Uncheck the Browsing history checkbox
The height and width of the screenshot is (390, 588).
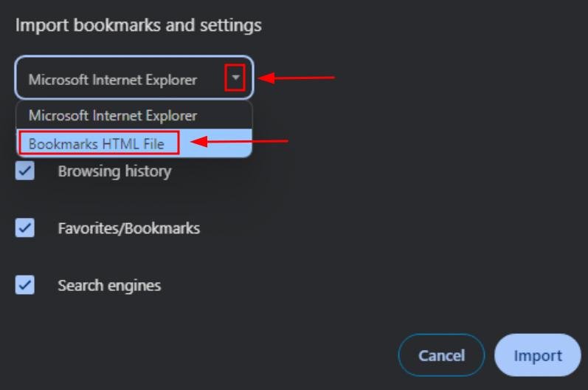tap(25, 171)
